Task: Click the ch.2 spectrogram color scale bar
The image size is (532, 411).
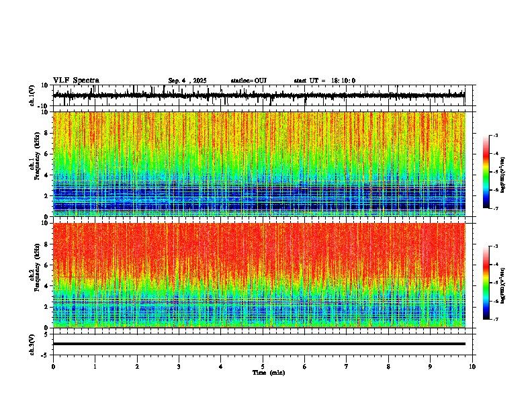Action: 486,283
